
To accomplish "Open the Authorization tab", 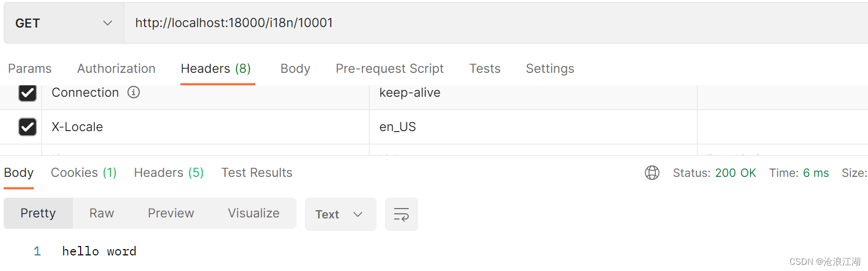I will [116, 69].
